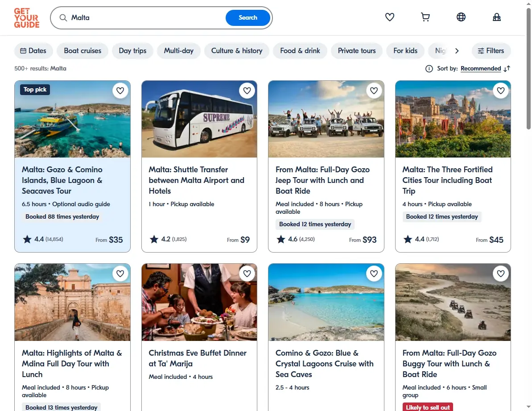Click the scrollbar down arrow
The width and height of the screenshot is (532, 411).
[x=528, y=407]
